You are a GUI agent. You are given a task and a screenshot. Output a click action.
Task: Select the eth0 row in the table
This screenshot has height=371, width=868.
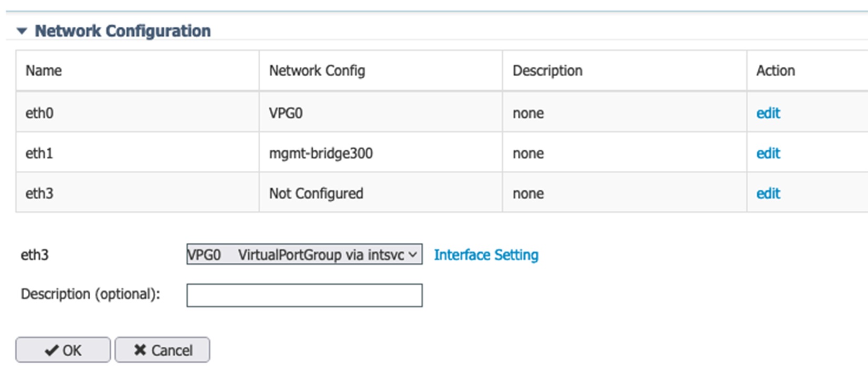pos(137,112)
